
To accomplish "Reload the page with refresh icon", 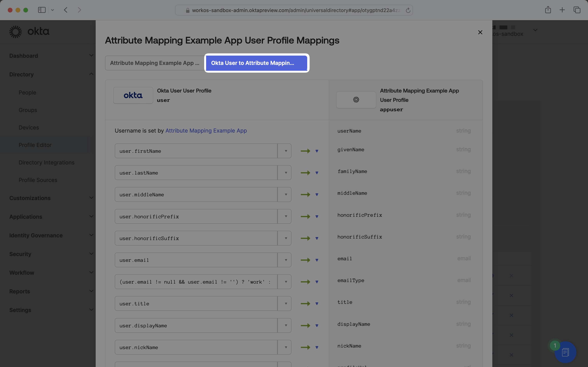I will (x=408, y=10).
